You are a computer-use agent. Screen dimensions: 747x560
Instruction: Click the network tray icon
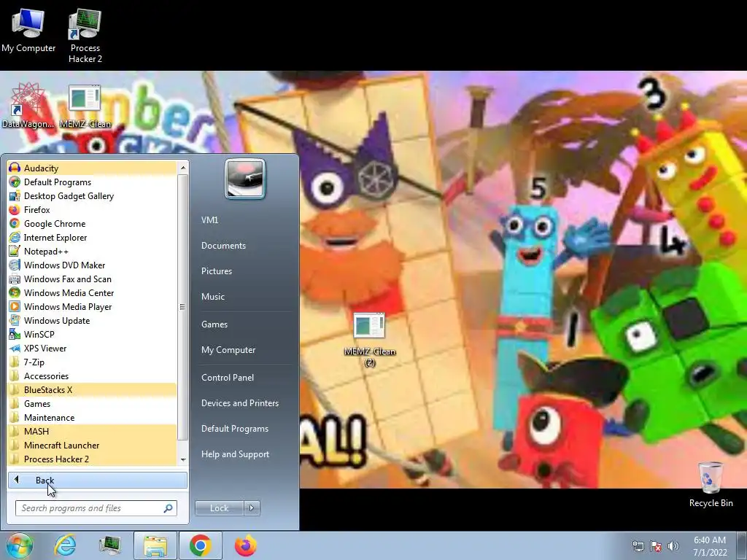tap(638, 546)
